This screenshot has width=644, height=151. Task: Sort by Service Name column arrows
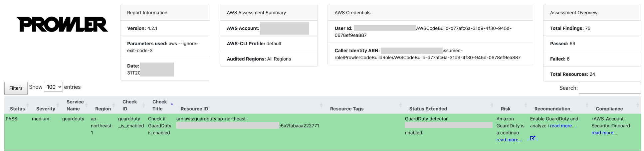tap(87, 105)
